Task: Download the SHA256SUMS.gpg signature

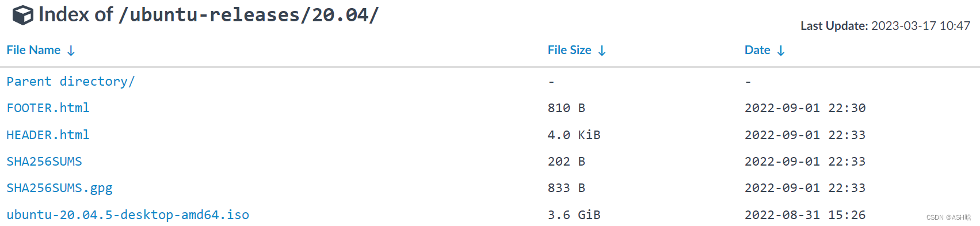Action: (x=59, y=188)
